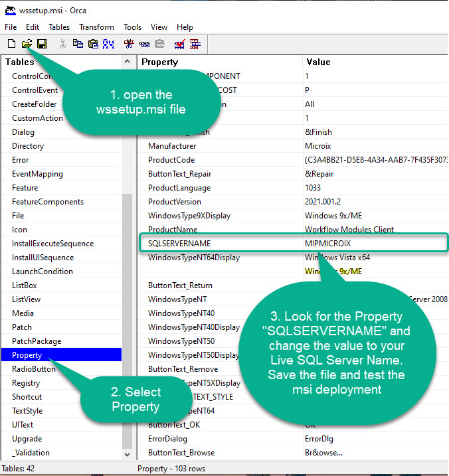Select the Registry table entry
449x476 pixels.
pyautogui.click(x=27, y=383)
